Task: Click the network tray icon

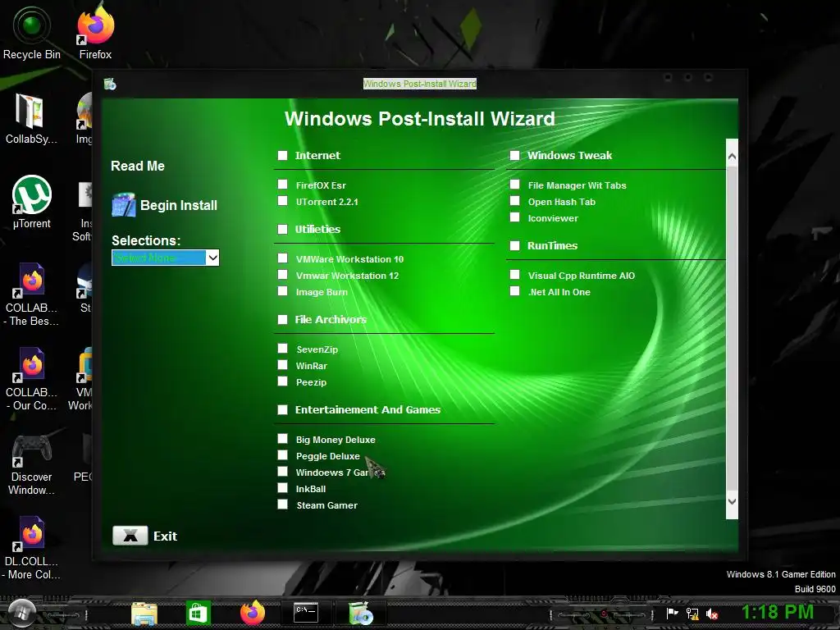Action: click(692, 614)
